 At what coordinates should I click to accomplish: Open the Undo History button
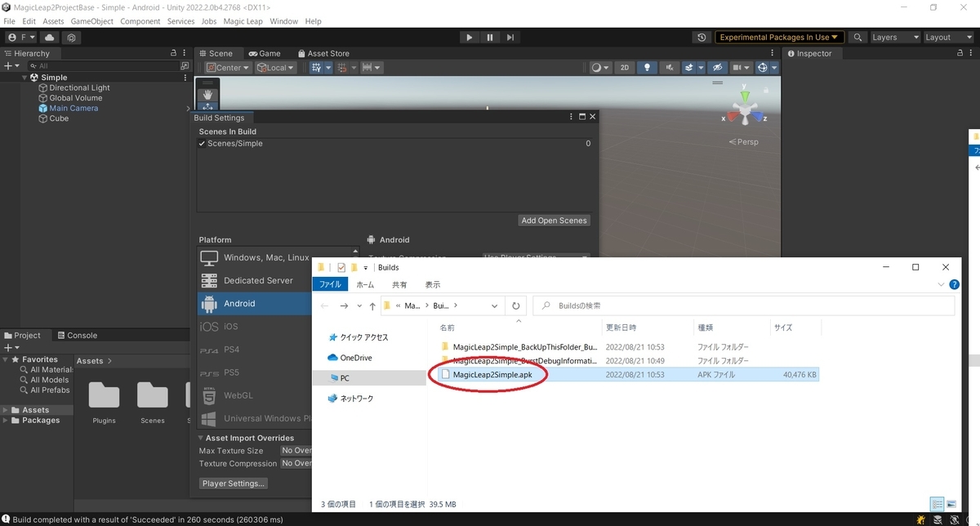[x=702, y=38]
